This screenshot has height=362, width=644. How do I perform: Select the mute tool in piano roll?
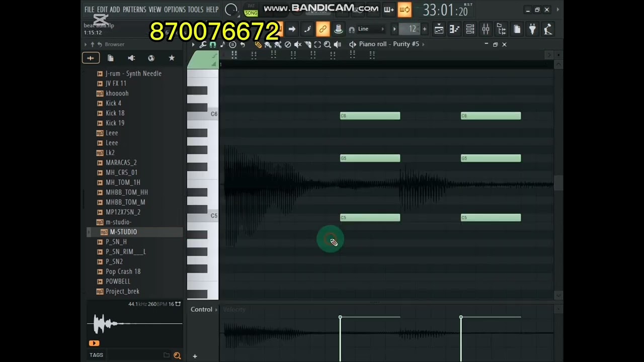pos(297,45)
